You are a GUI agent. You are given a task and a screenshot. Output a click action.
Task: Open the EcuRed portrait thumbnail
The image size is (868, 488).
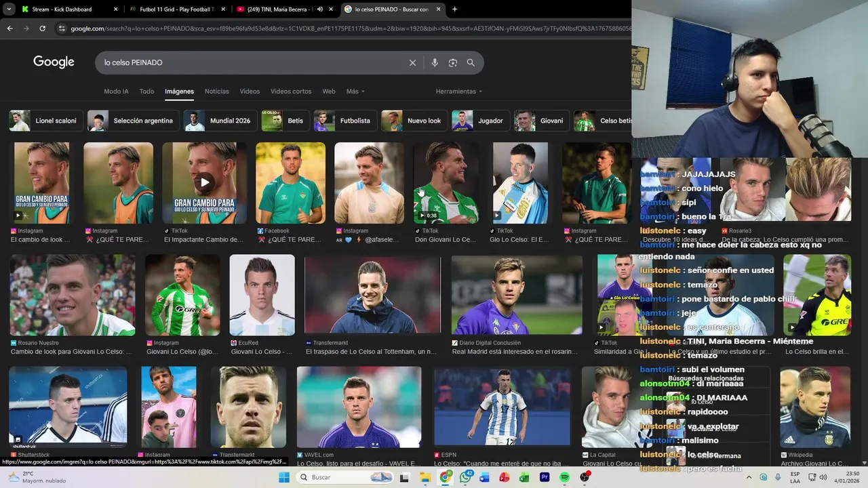(x=262, y=295)
